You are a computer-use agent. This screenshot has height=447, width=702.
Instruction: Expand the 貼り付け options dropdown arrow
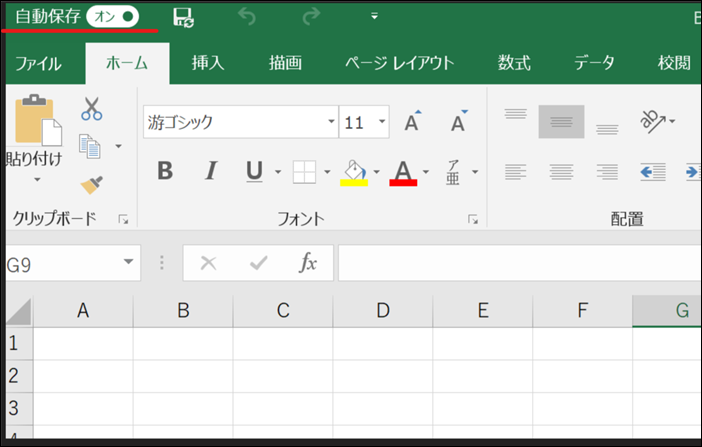point(37,180)
